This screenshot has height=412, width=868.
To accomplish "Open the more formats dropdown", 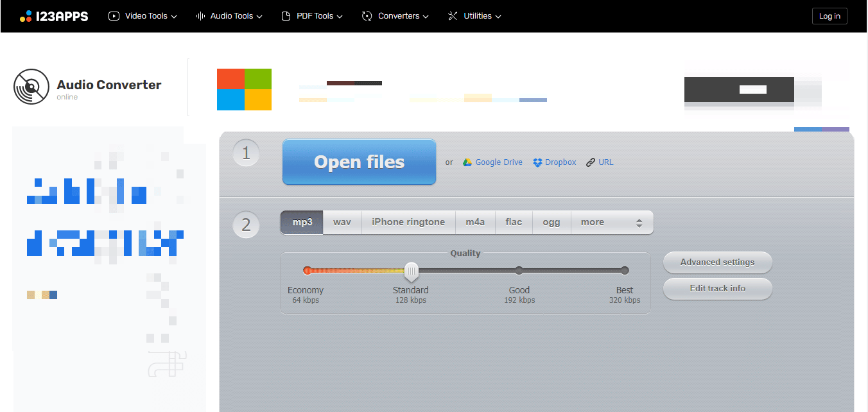I will point(612,222).
